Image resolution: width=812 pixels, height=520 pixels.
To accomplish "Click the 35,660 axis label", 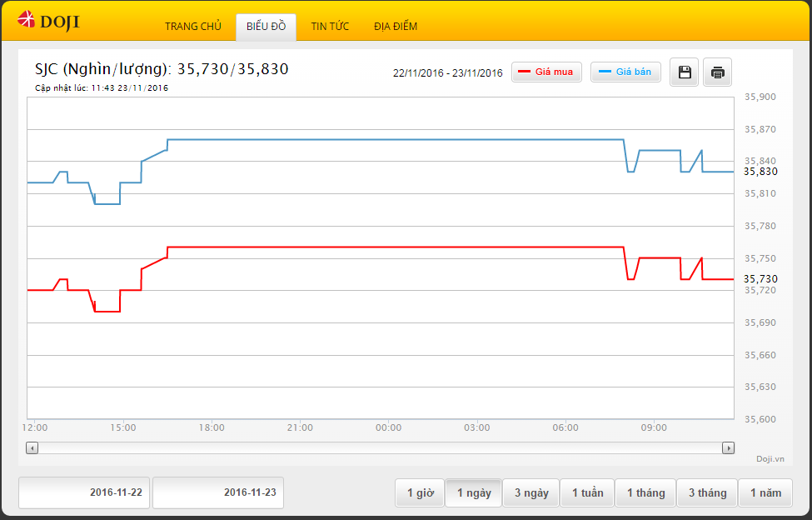I will 760,355.
